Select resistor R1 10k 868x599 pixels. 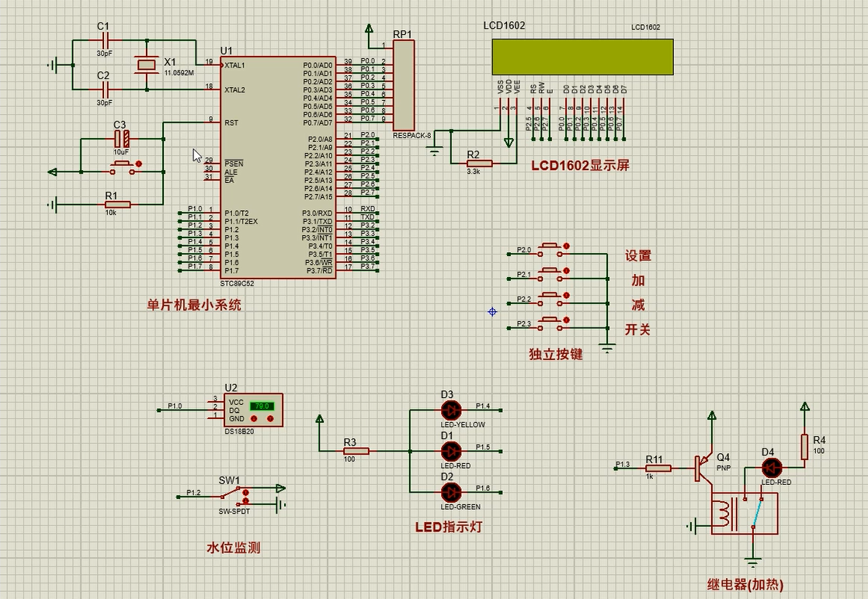click(117, 205)
